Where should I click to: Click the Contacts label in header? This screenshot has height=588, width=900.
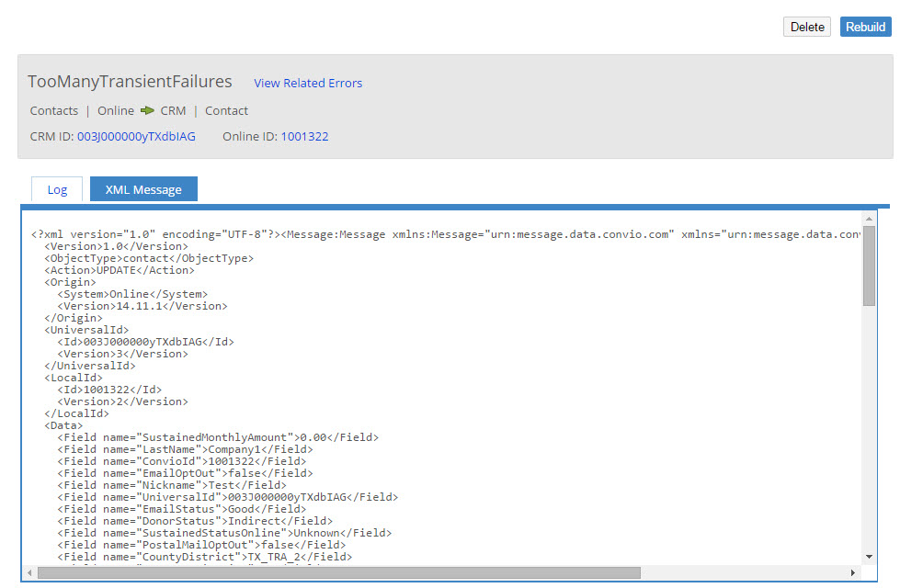pyautogui.click(x=54, y=111)
